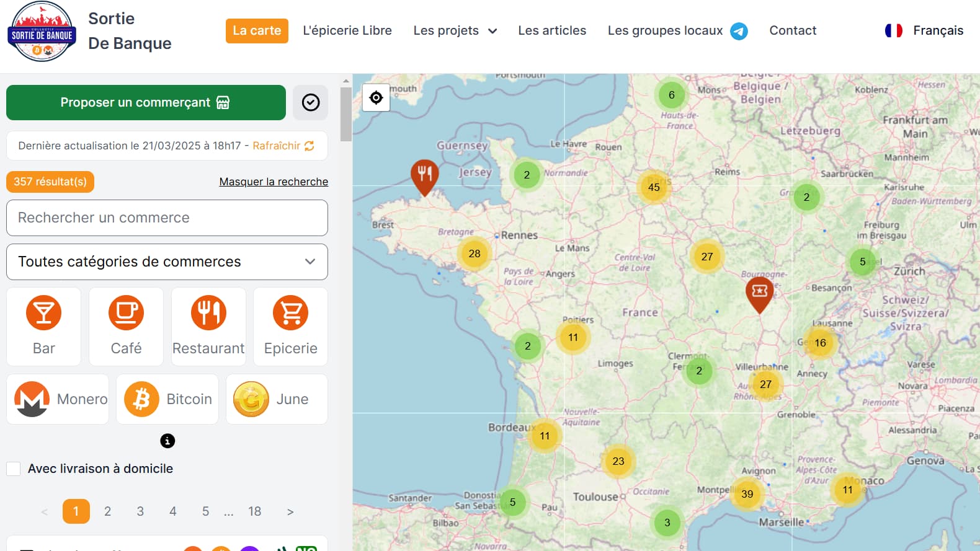
Task: Open the Normandie cluster of 2
Action: point(527,175)
